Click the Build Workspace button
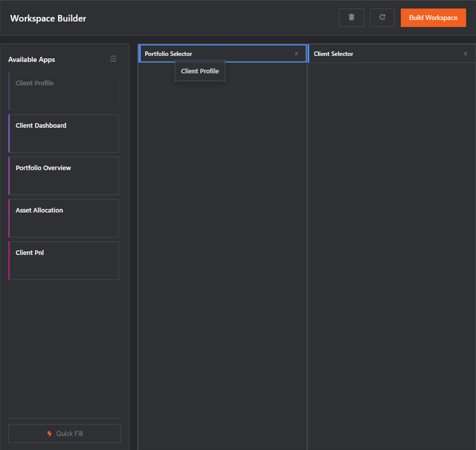 pyautogui.click(x=433, y=18)
